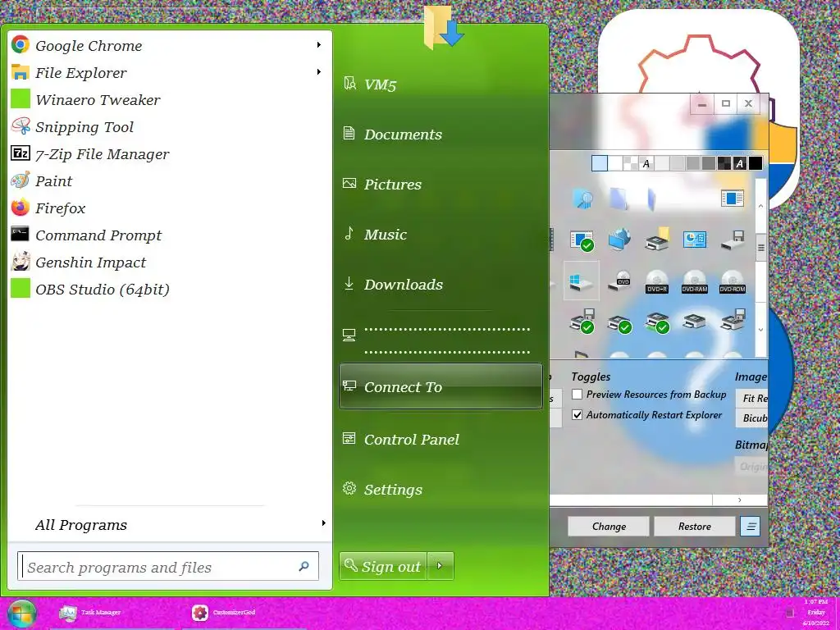Image resolution: width=840 pixels, height=630 pixels.
Task: Expand Google Chrome jump list arrow
Action: coord(319,45)
